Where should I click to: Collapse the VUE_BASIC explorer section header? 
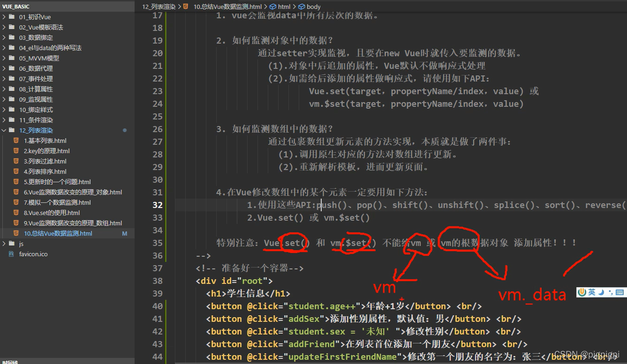tap(67, 7)
